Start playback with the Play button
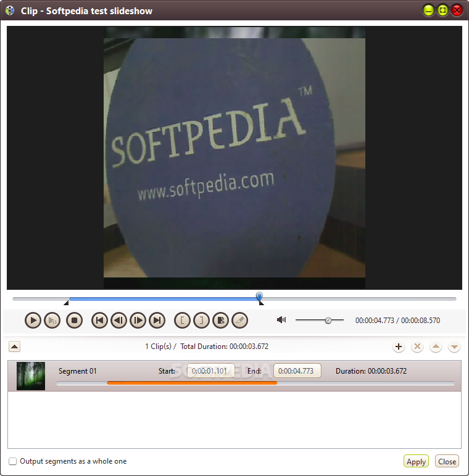This screenshot has height=476, width=469. click(33, 320)
